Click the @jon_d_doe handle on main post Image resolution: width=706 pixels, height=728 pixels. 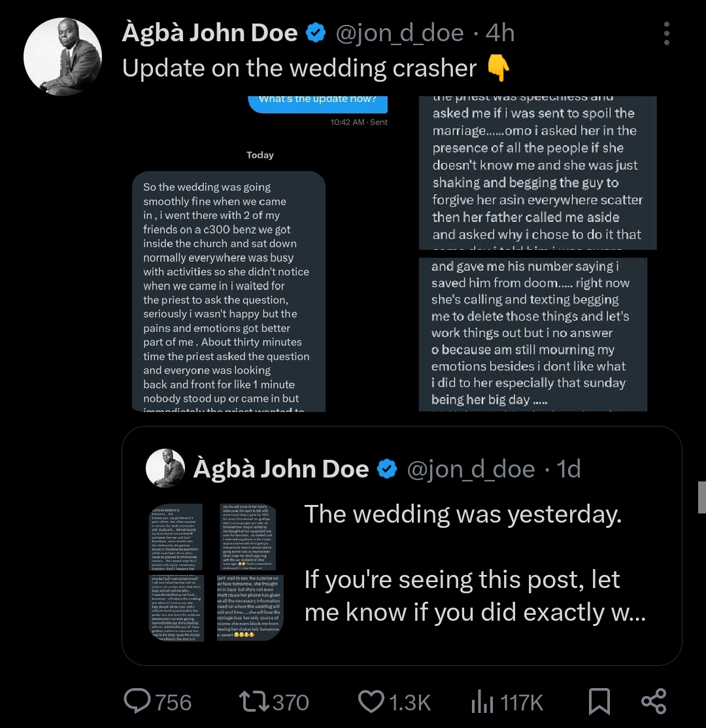399,33
